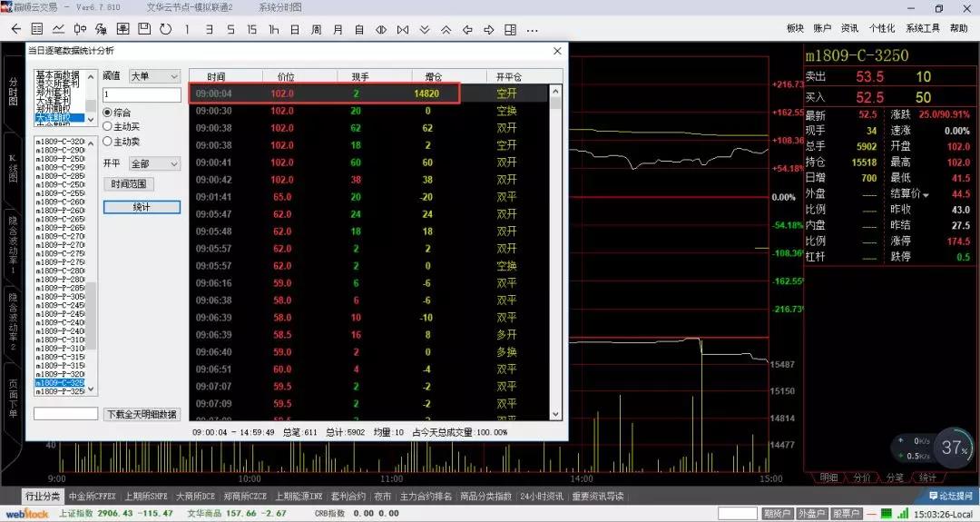Open the 系统工具 menu

pos(922,29)
